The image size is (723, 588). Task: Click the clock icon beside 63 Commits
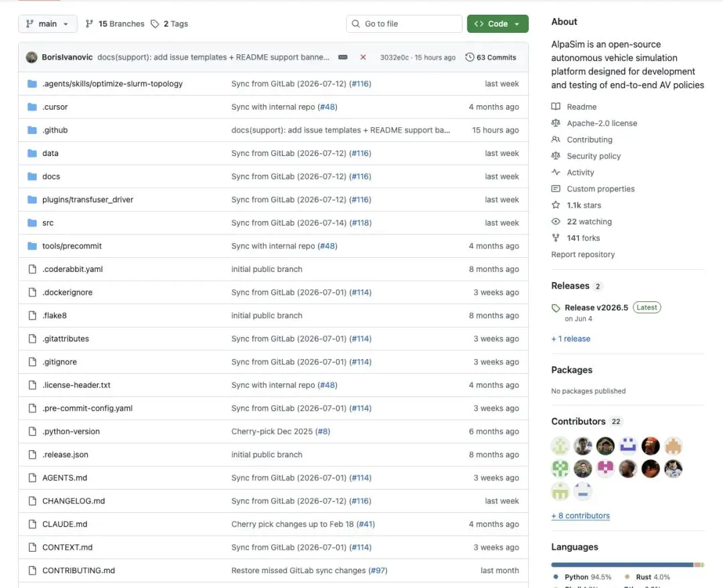[x=469, y=57]
